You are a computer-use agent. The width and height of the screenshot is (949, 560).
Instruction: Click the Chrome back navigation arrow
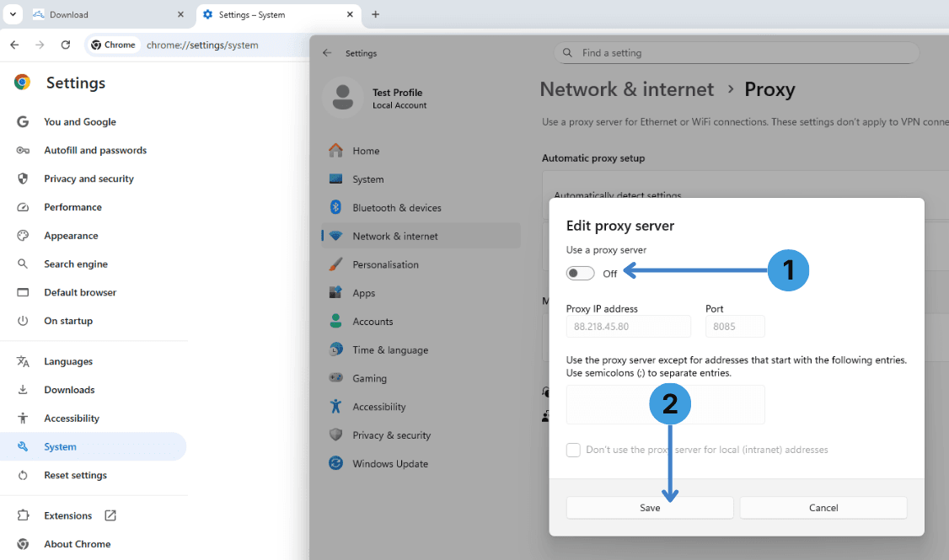tap(14, 45)
